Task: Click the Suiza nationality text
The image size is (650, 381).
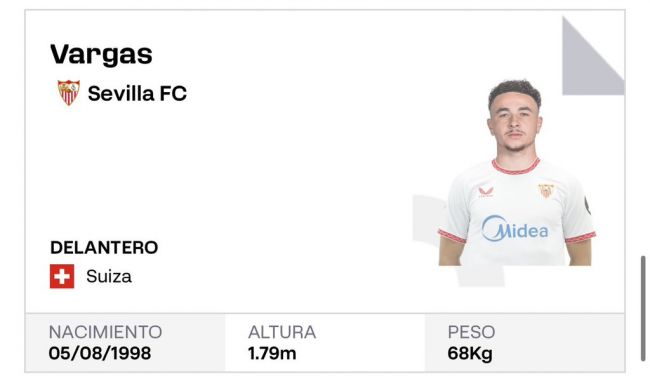Action: [109, 277]
